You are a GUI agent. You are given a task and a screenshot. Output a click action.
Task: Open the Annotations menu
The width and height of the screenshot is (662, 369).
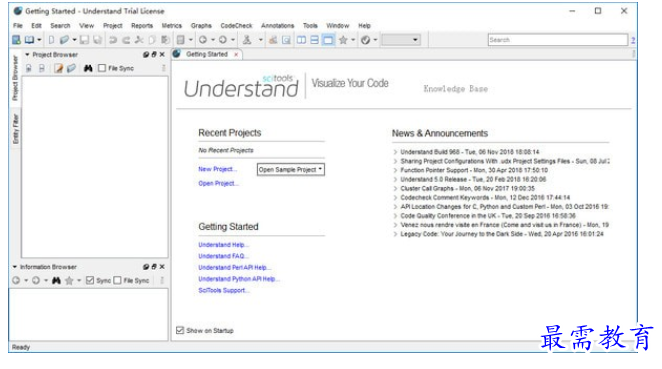coord(277,26)
